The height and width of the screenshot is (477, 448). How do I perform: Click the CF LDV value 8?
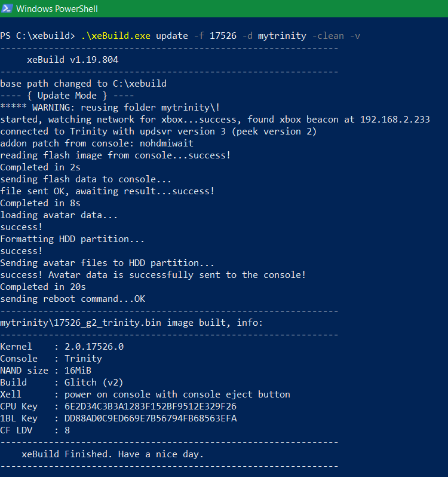(x=67, y=430)
